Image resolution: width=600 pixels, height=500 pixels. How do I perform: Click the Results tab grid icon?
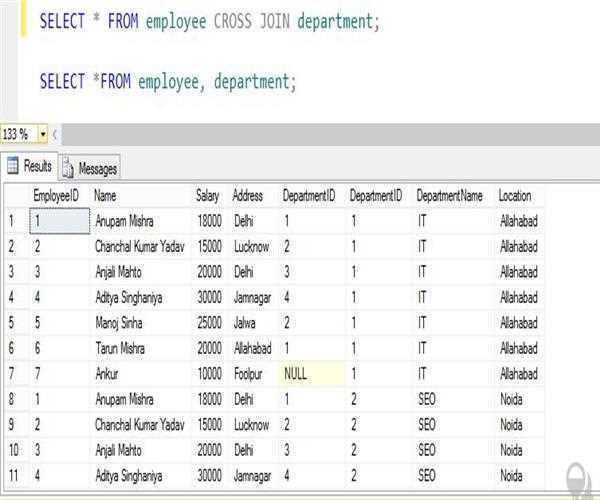click(x=13, y=166)
